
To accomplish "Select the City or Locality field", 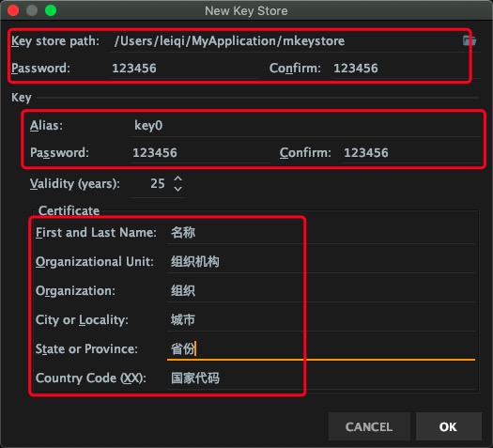I will 321,320.
